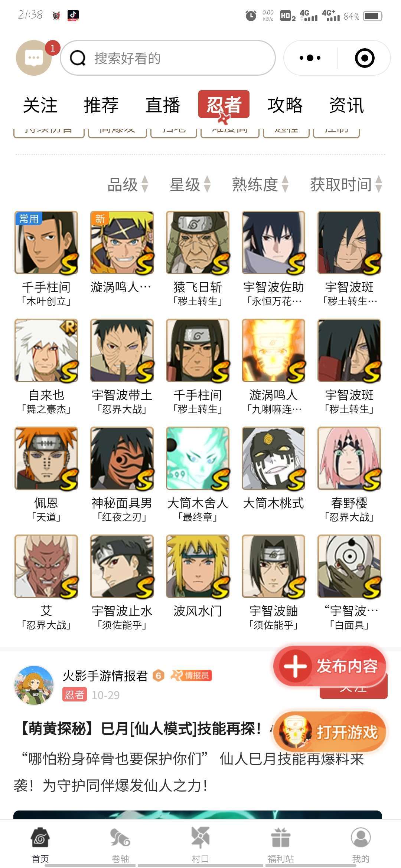Open the message chat bubble icon
401x868 pixels.
click(x=34, y=58)
